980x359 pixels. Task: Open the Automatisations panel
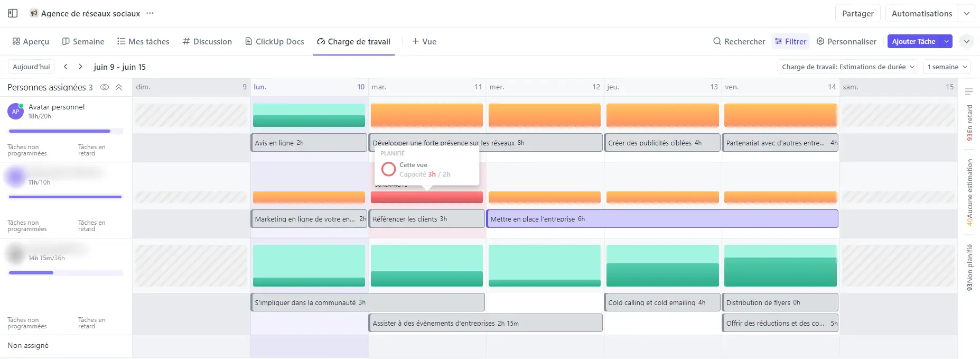pyautogui.click(x=922, y=13)
